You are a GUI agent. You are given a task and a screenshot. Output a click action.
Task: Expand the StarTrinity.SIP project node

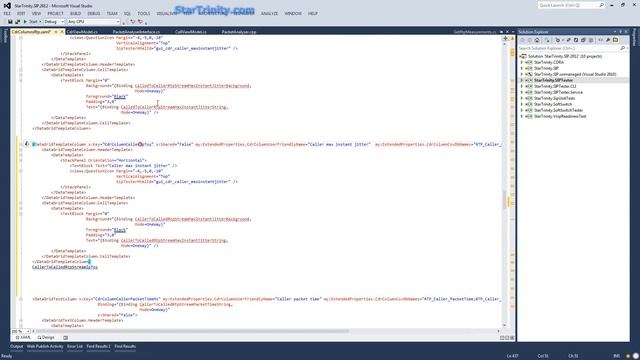(522, 68)
